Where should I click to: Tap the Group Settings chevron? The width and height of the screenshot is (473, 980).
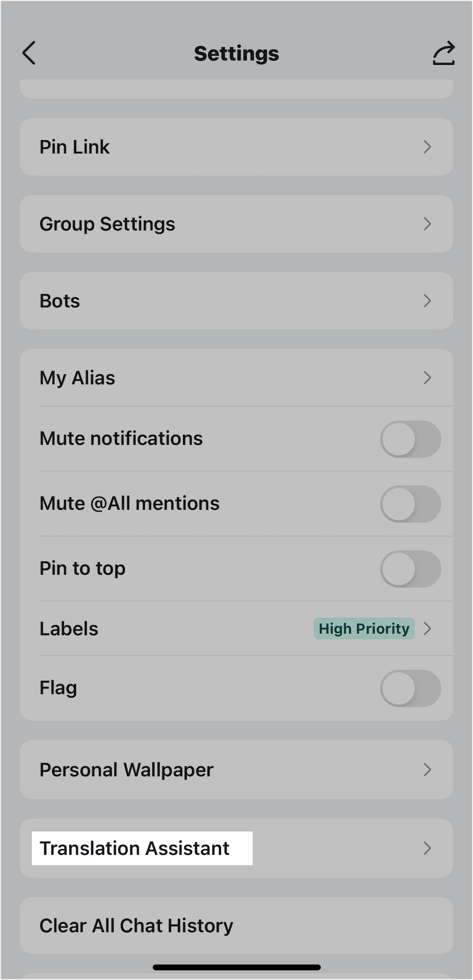(x=428, y=224)
